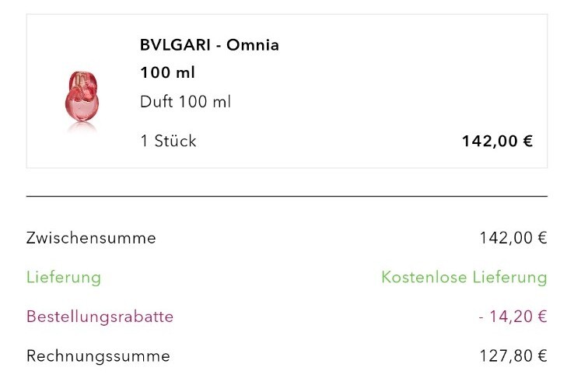Click the green Lieferung label
The width and height of the screenshot is (574, 392).
(64, 277)
